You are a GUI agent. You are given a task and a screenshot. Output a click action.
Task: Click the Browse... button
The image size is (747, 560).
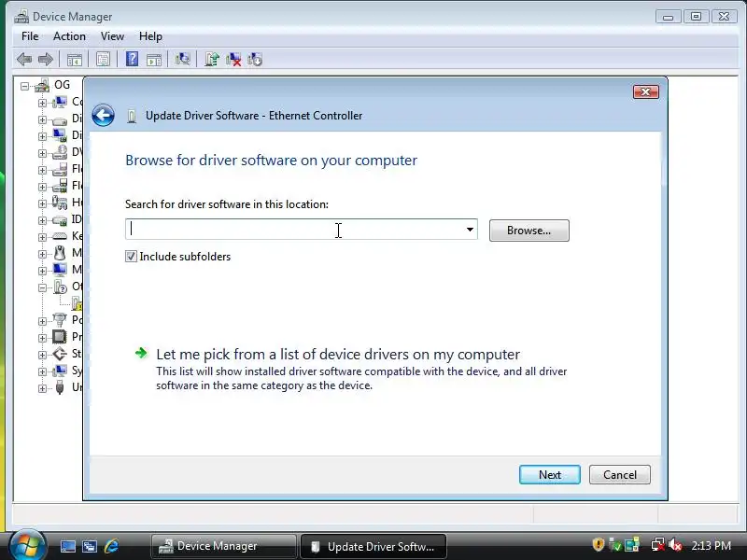click(x=529, y=231)
